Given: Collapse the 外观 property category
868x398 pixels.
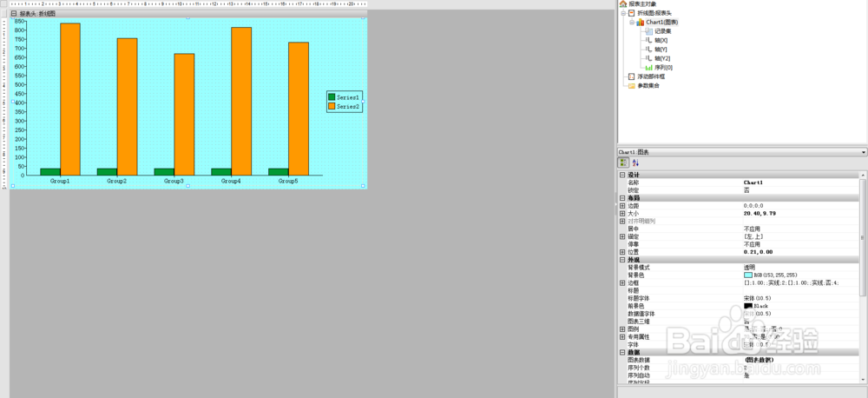Looking at the screenshot, I should (x=622, y=260).
